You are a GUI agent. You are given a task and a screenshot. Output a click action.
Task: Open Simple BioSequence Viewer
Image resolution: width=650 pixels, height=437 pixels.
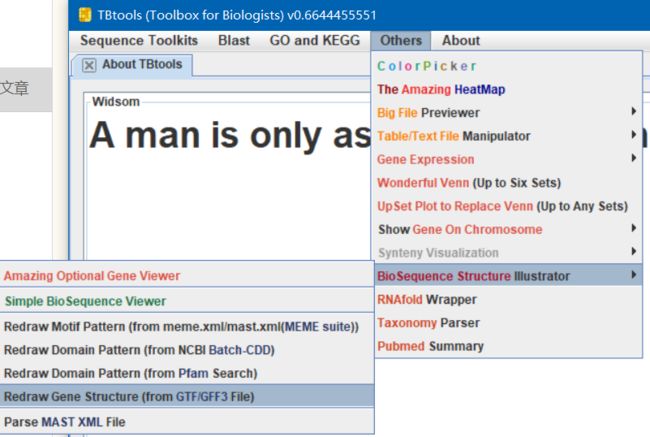coord(187,301)
